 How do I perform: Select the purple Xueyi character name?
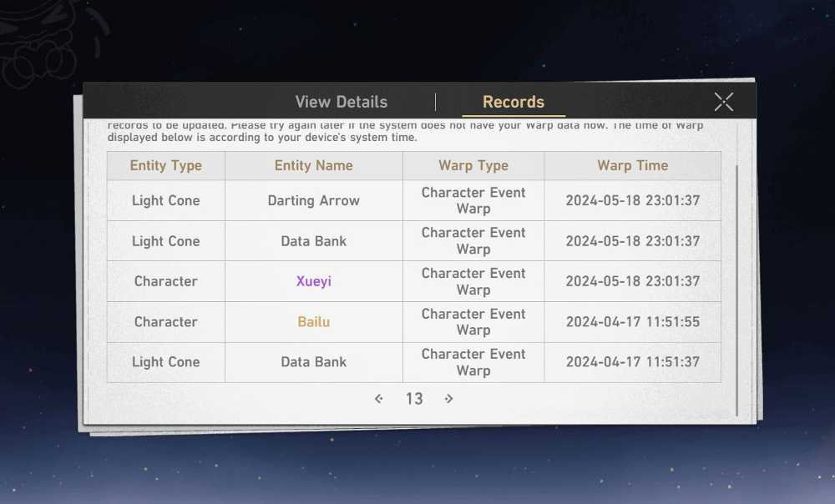[314, 281]
